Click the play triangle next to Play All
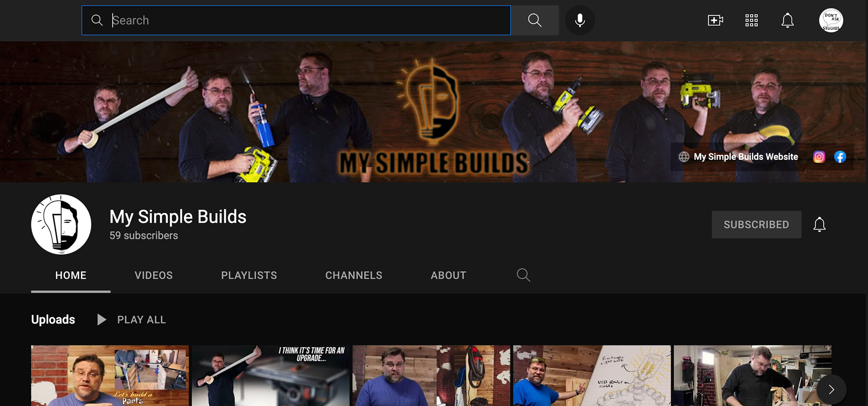 [x=102, y=320]
